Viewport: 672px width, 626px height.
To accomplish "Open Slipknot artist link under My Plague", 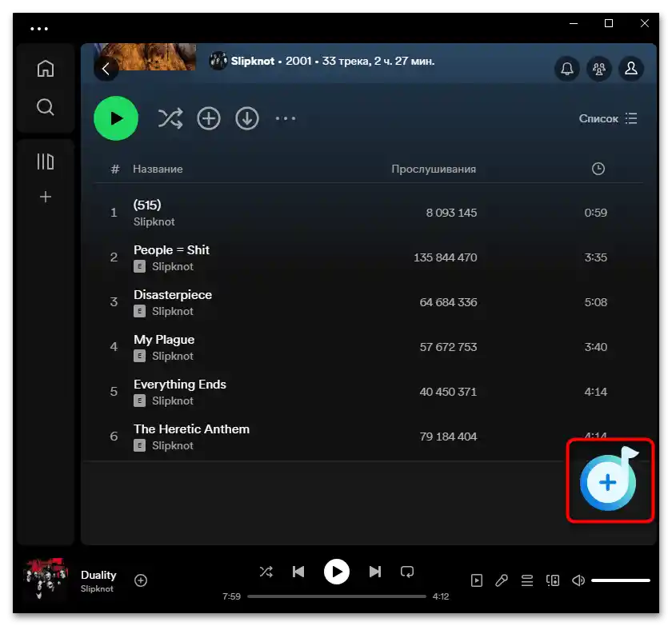I will (173, 356).
